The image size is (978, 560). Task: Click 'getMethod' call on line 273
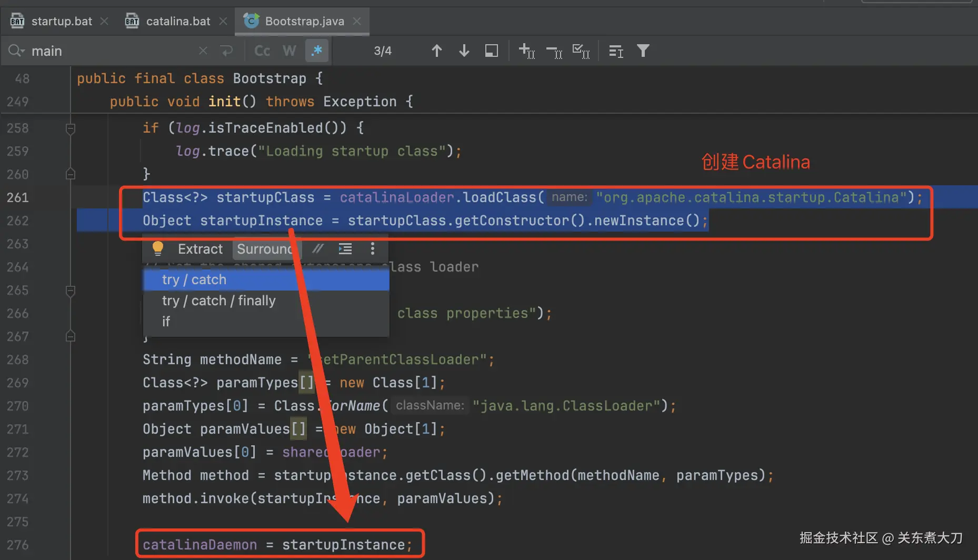pos(532,475)
